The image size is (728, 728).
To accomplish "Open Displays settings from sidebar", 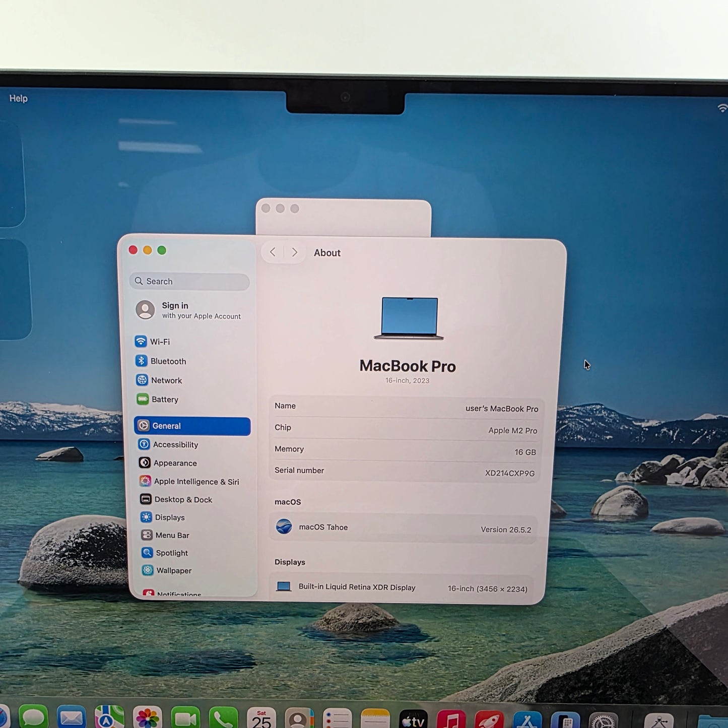I will [x=163, y=517].
